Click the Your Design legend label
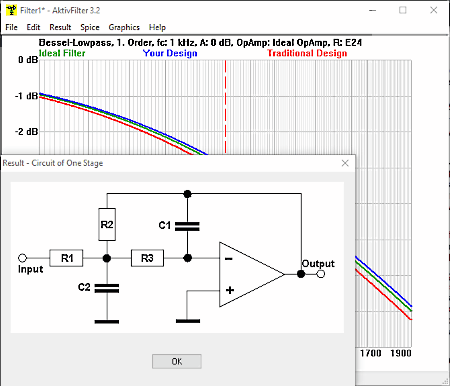450x386 pixels. coord(170,53)
